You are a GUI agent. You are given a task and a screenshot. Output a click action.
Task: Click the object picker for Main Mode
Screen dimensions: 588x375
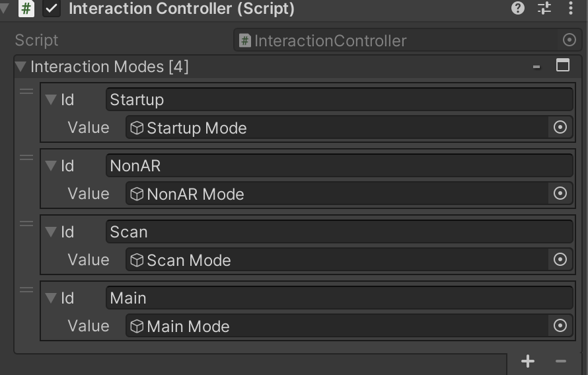pyautogui.click(x=560, y=326)
